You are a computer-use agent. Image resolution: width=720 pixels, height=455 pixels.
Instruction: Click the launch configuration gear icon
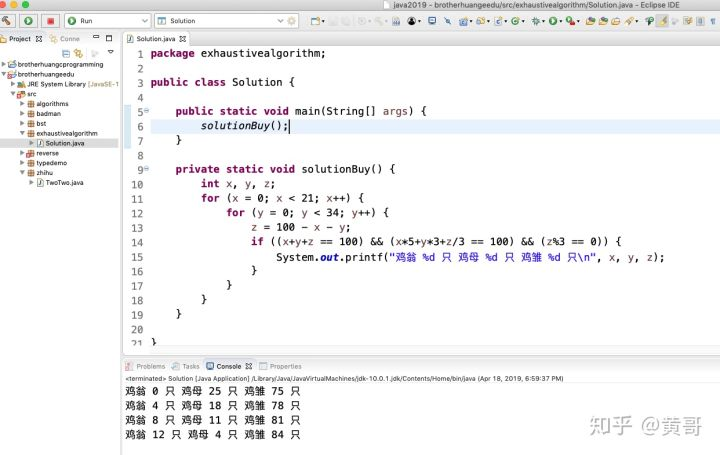pos(292,21)
